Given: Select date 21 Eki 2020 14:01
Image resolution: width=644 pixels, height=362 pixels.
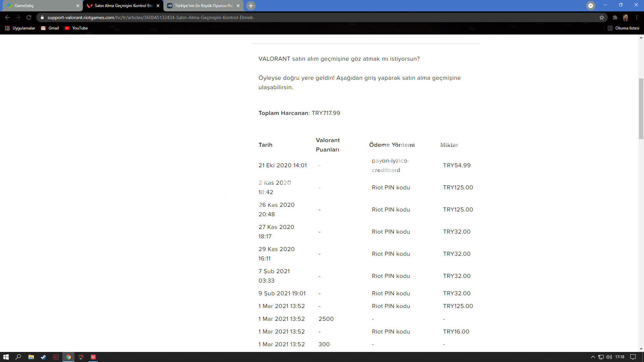Looking at the screenshot, I should [x=282, y=165].
